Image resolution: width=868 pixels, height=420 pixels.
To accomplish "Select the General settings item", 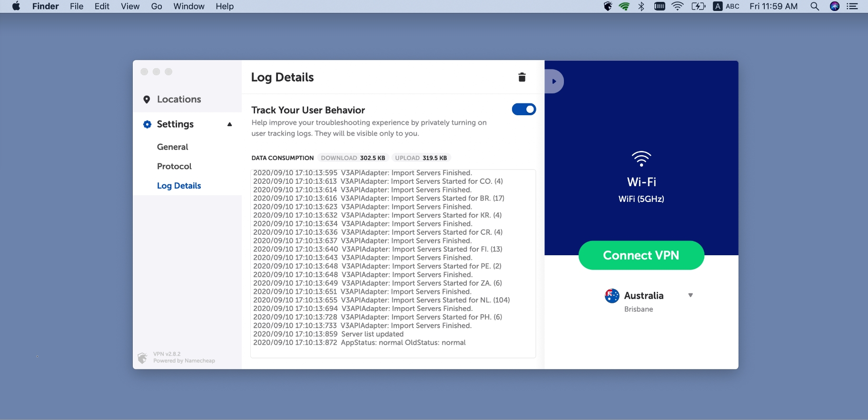I will click(173, 147).
